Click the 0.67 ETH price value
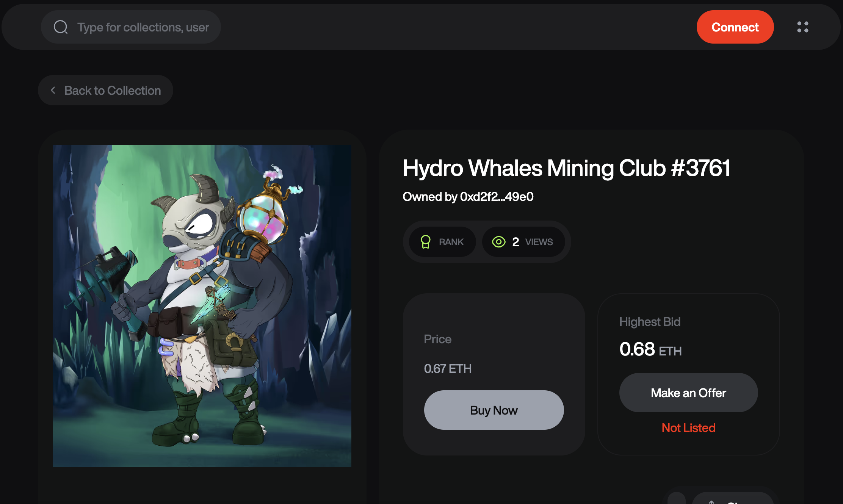The height and width of the screenshot is (504, 843). (448, 368)
